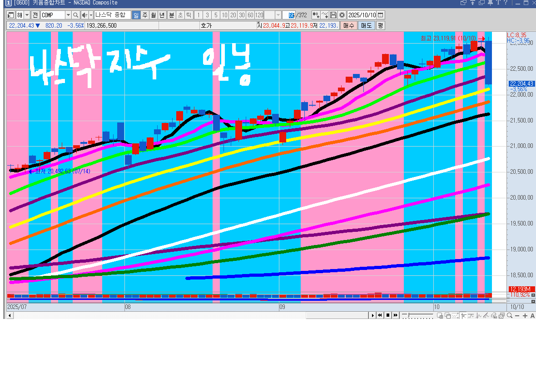Click the trend line tool icon
Screen dimensions: 536x392
click(x=471, y=315)
